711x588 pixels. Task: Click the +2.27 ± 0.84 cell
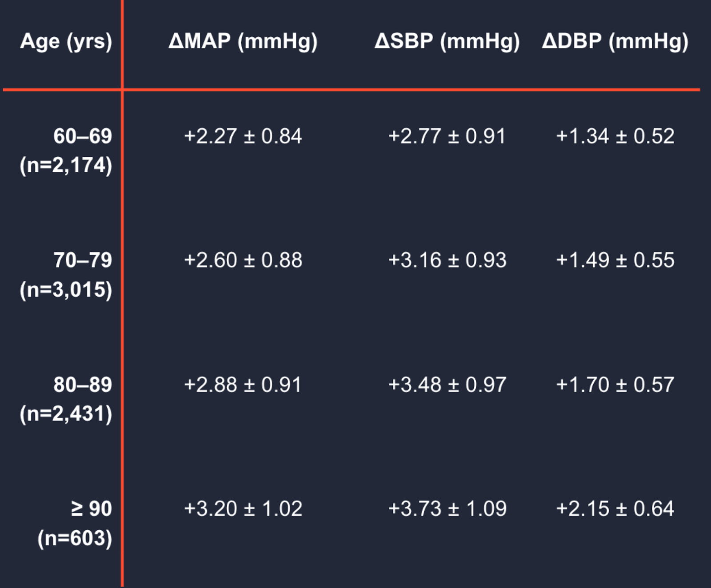(x=243, y=136)
